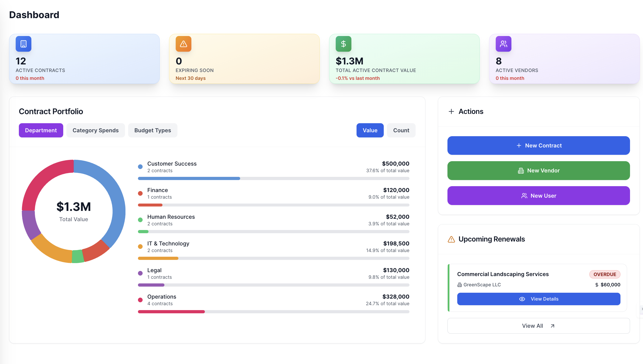643x364 pixels.
Task: Click the orange Expiring Soon warning icon
Action: pos(183,44)
